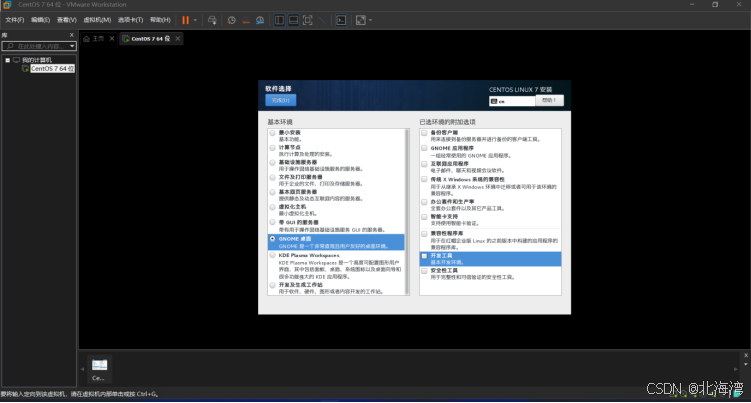
Task: Toggle the thumbnail bar view icon
Action: click(294, 20)
